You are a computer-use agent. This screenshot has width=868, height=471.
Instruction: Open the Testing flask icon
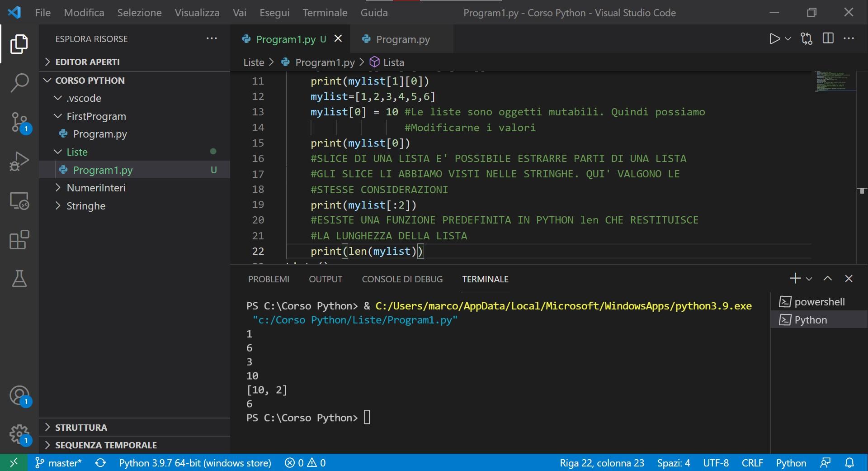[x=19, y=279]
